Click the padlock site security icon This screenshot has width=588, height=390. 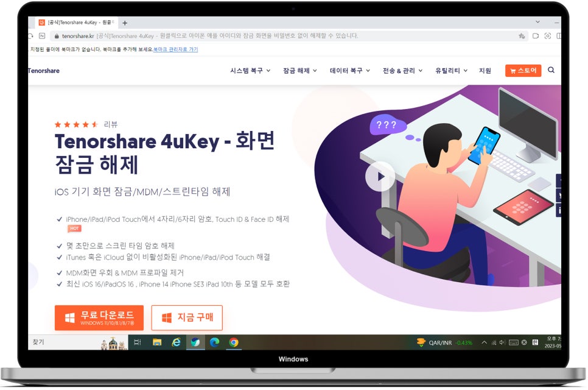pyautogui.click(x=57, y=36)
